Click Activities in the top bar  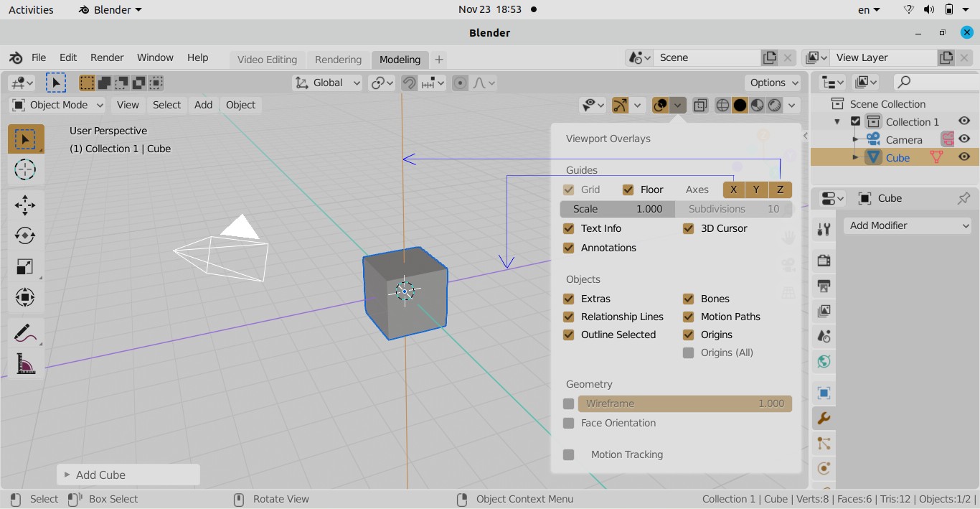31,10
